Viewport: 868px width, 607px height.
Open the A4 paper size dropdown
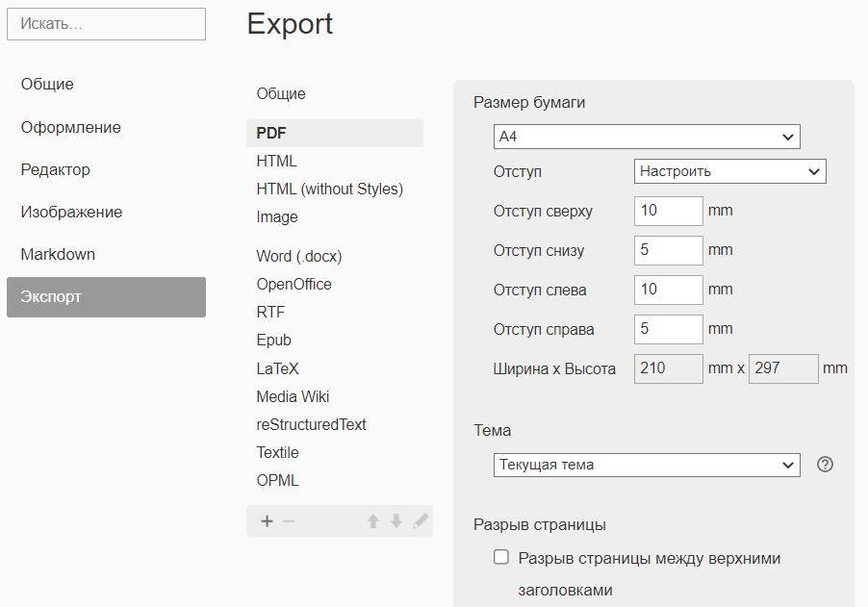pos(647,138)
